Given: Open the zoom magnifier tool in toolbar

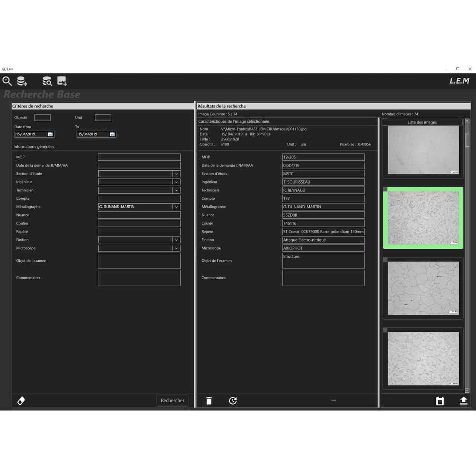Looking at the screenshot, I should click(x=7, y=81).
